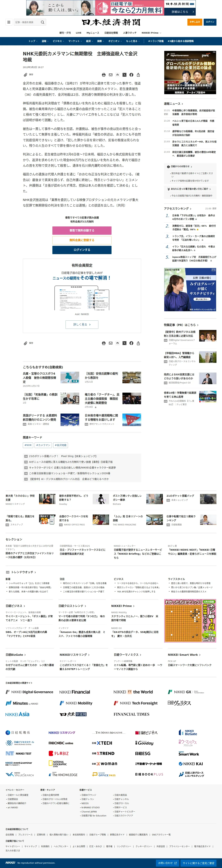Click the お問い合わせ button in the footer

coord(168,863)
